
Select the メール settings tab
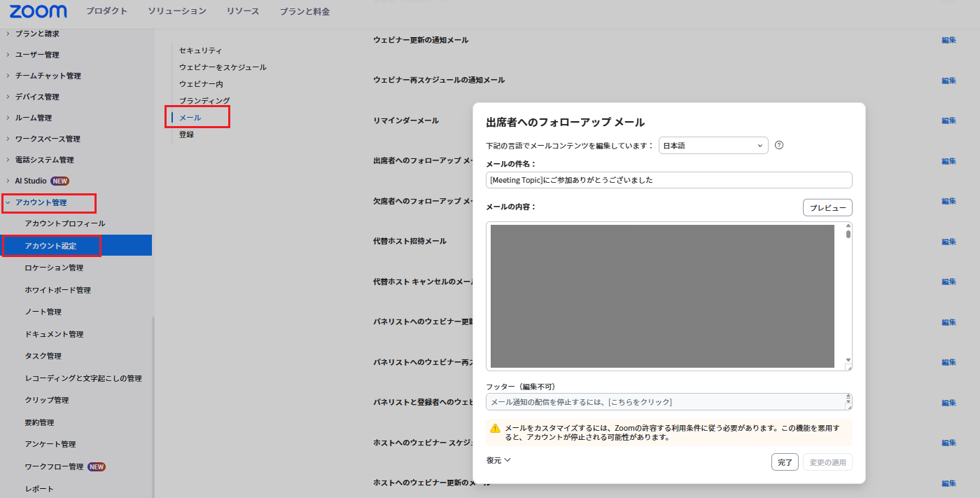190,118
